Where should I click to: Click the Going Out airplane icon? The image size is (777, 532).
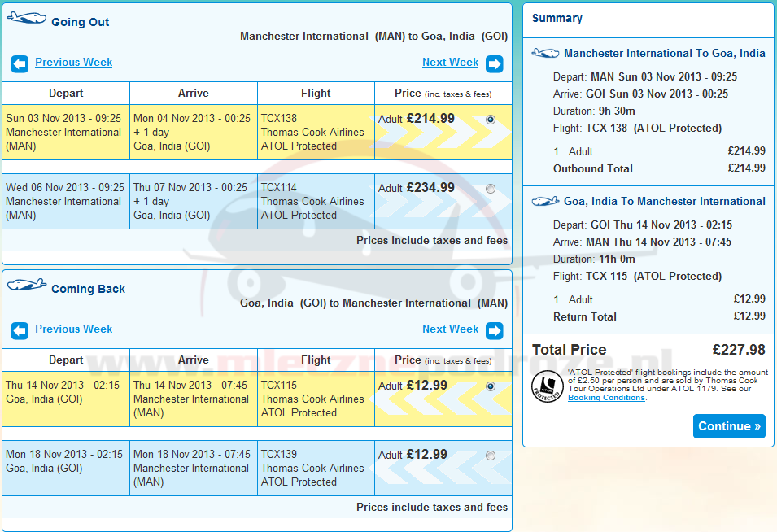pos(27,20)
